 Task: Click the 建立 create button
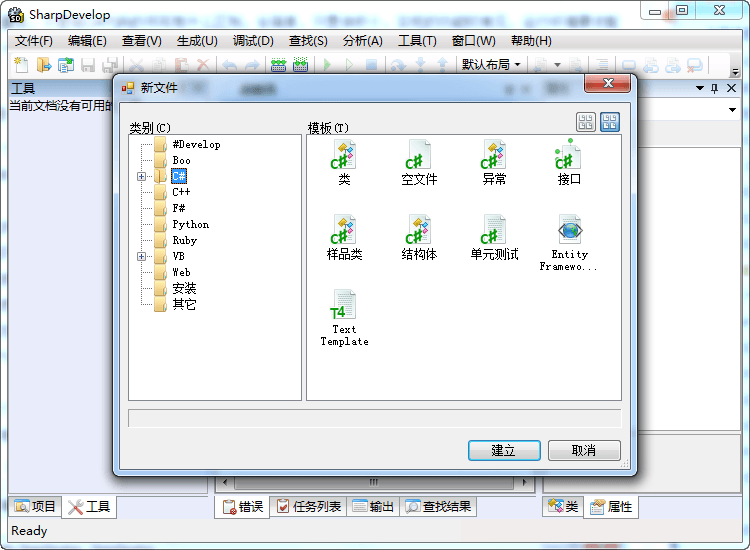pyautogui.click(x=504, y=451)
